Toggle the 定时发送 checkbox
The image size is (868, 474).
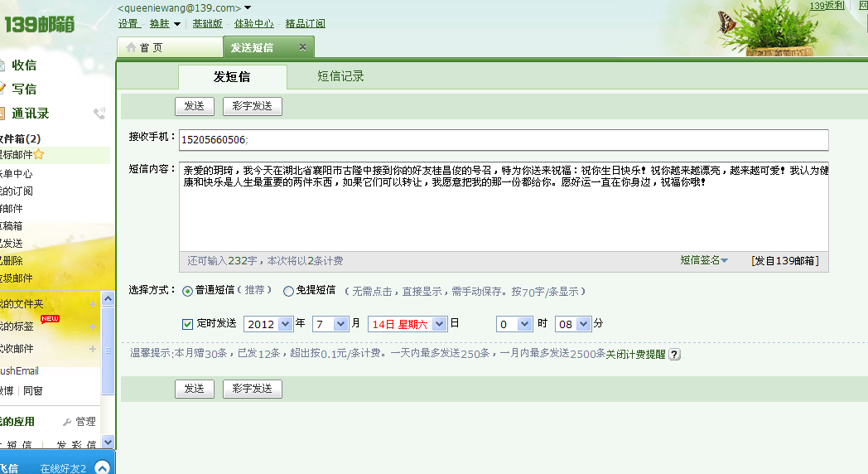tap(188, 324)
